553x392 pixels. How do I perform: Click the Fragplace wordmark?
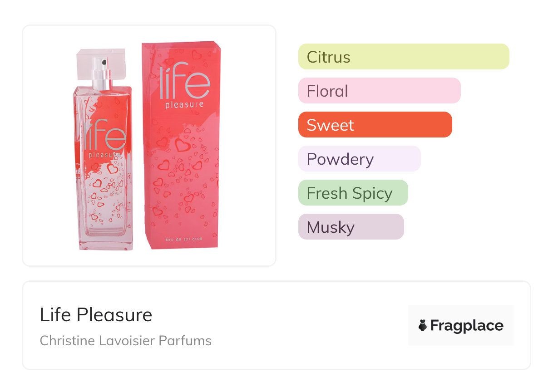[x=466, y=325]
